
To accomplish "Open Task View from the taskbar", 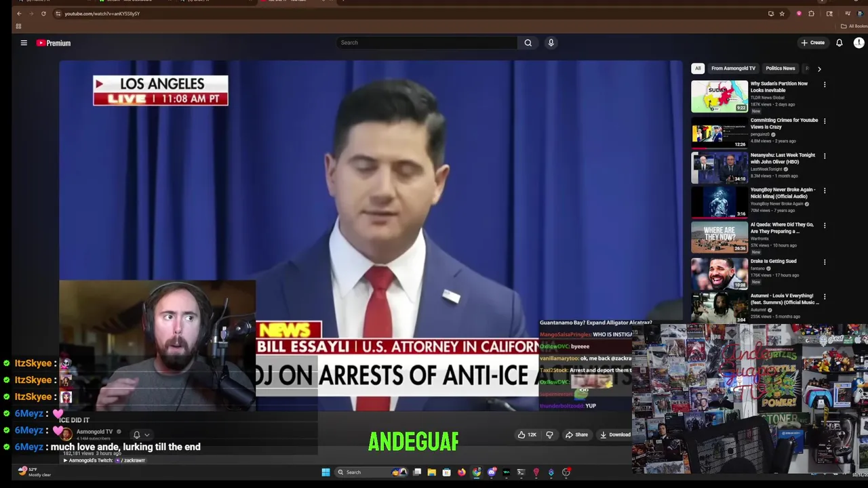I will pos(417,472).
